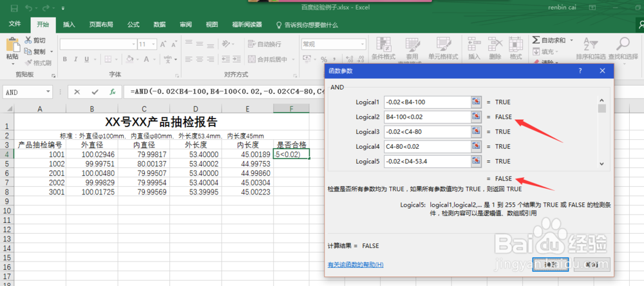Increase font size with larger A icon
644x286 pixels.
[163, 44]
